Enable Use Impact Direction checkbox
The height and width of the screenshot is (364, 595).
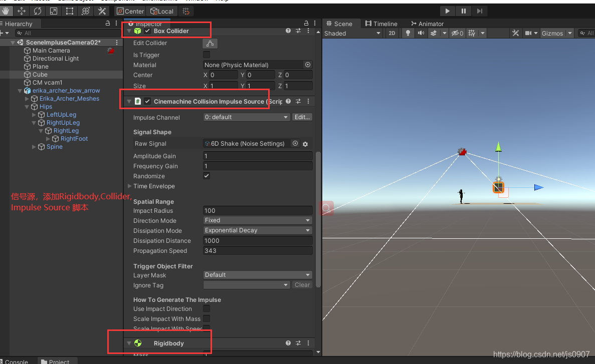tap(207, 308)
